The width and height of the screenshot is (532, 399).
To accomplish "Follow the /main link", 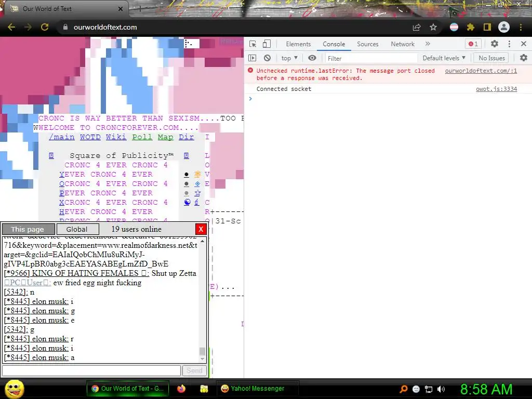I will pyautogui.click(x=62, y=137).
